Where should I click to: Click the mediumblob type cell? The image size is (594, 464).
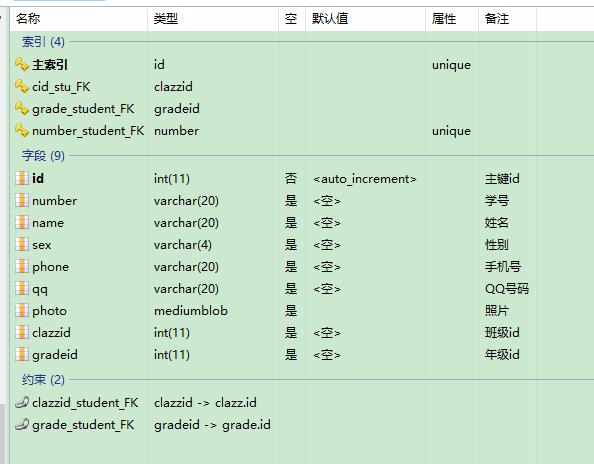coord(191,311)
